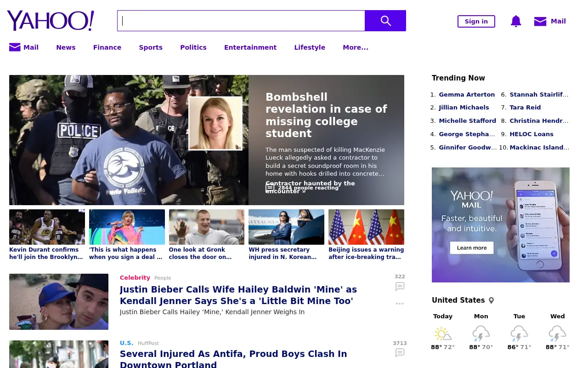Click the Celebrity category label
588x368 pixels.
click(x=135, y=278)
